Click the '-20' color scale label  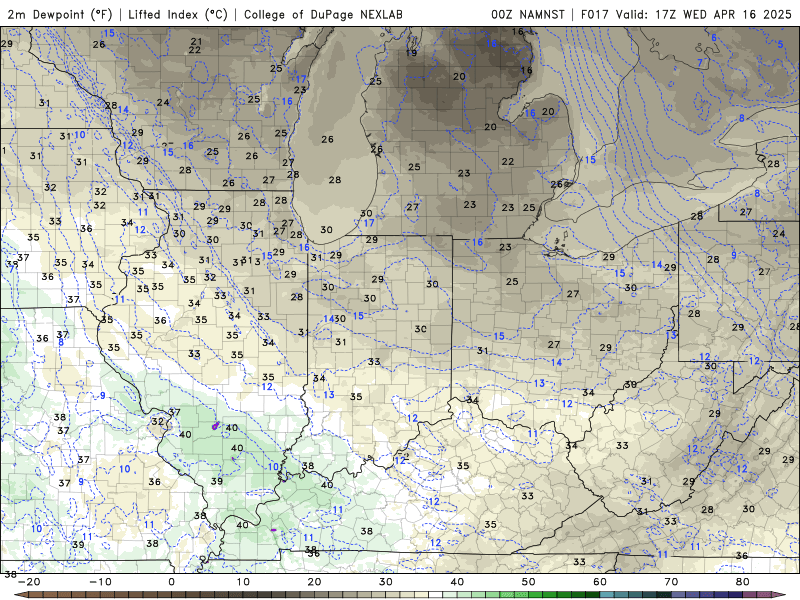(29, 582)
